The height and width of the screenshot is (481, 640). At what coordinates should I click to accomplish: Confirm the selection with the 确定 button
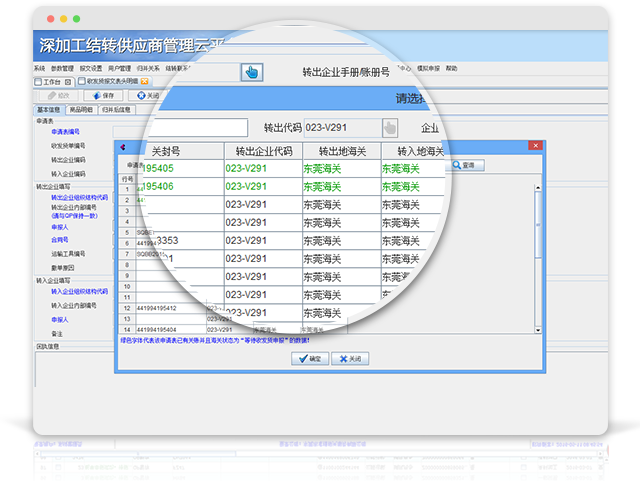(x=310, y=359)
